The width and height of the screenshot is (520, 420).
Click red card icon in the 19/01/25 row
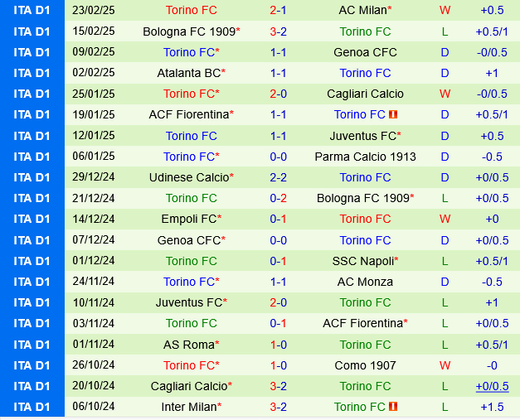[x=393, y=114]
